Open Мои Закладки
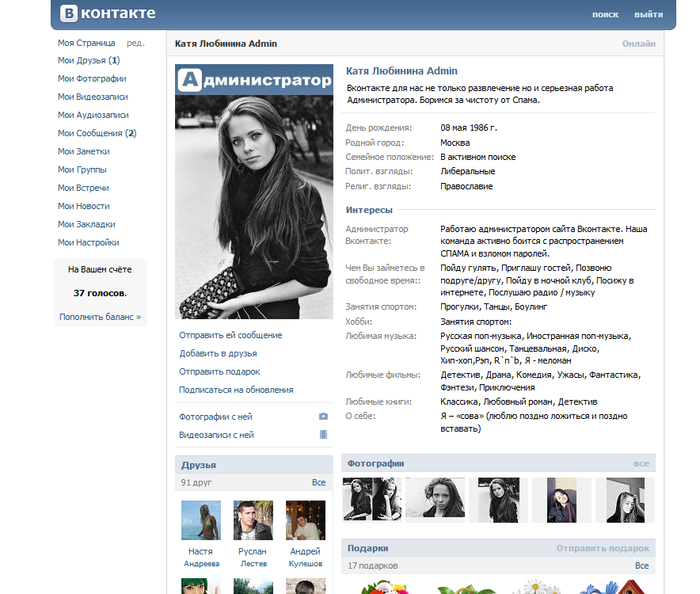 pyautogui.click(x=86, y=224)
